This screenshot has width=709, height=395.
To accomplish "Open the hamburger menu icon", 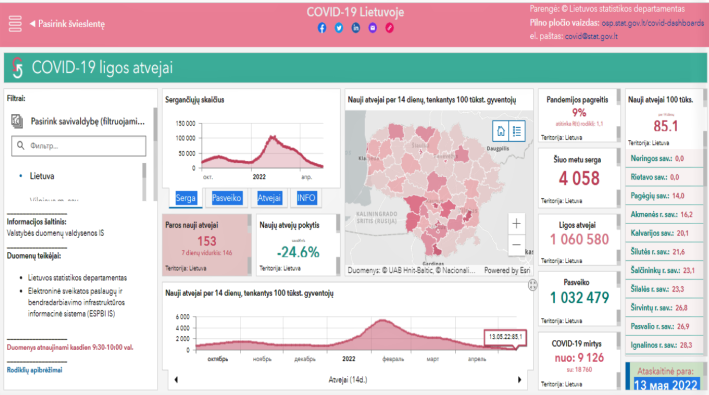I will (x=15, y=24).
